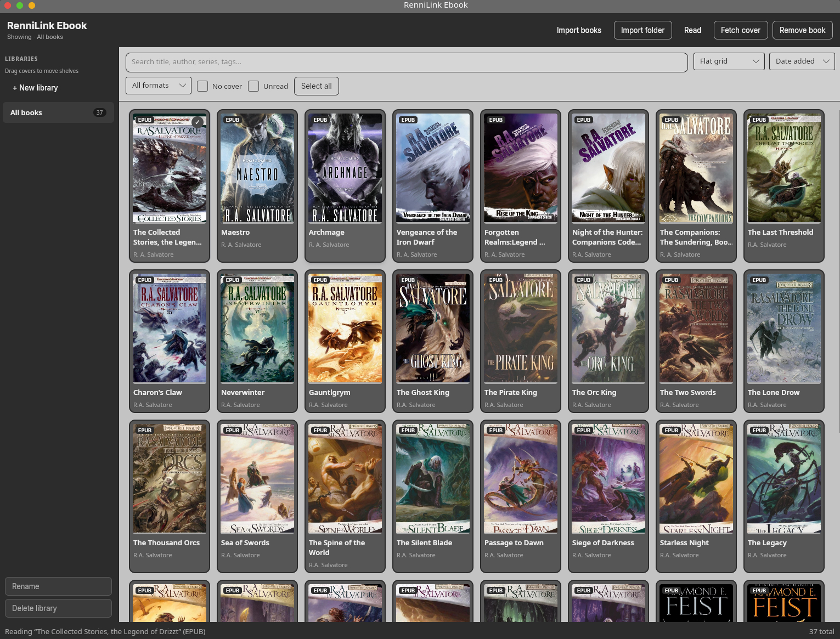840x639 pixels.
Task: Select Sea of Swords cover
Action: 257,479
